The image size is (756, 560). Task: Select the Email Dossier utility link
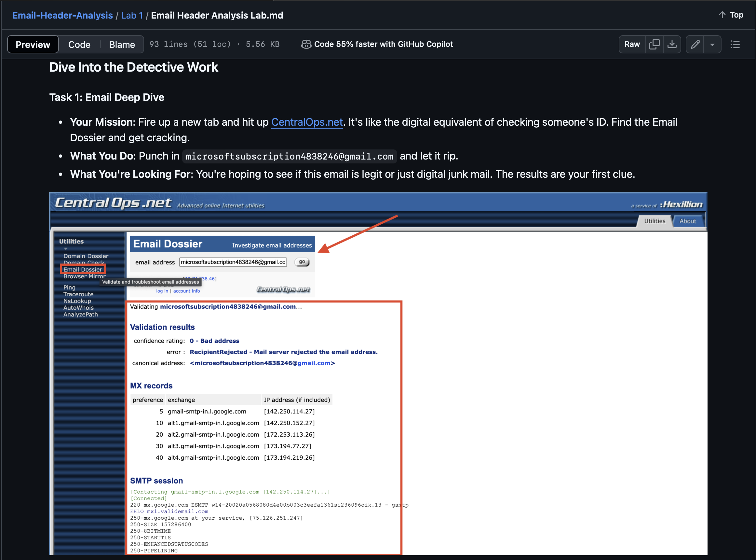pos(83,269)
